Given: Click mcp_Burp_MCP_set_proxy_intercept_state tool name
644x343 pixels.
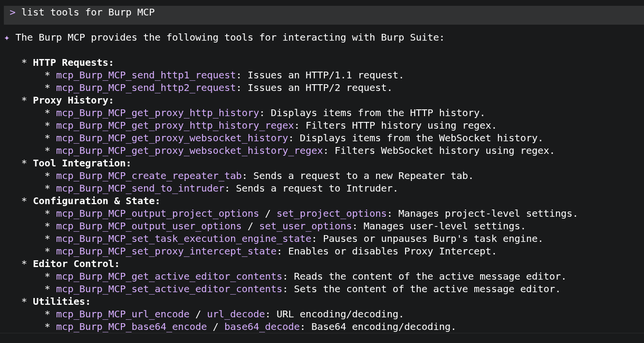Looking at the screenshot, I should (166, 252).
